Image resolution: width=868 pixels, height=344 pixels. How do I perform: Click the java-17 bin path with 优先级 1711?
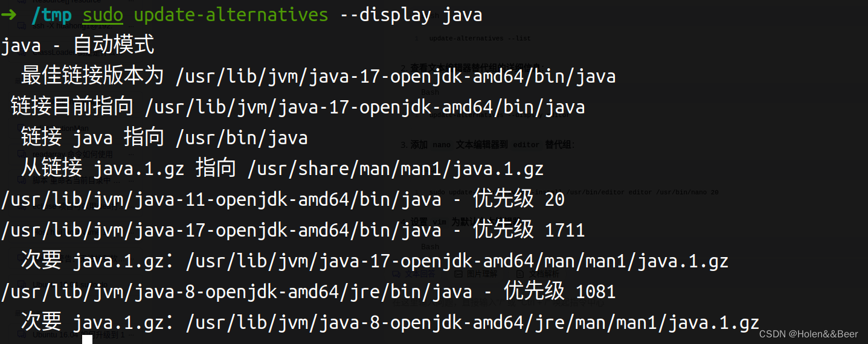coord(221,231)
